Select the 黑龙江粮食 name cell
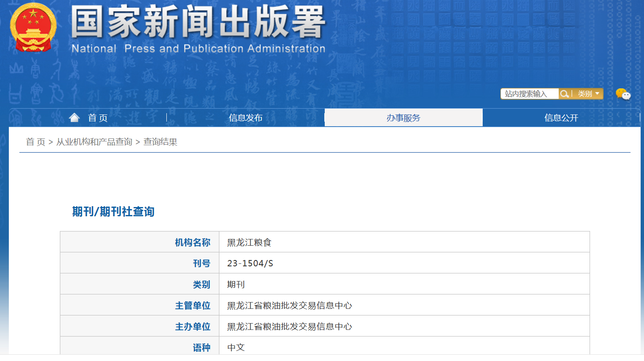Screen dimensions: 644x361 249,242
